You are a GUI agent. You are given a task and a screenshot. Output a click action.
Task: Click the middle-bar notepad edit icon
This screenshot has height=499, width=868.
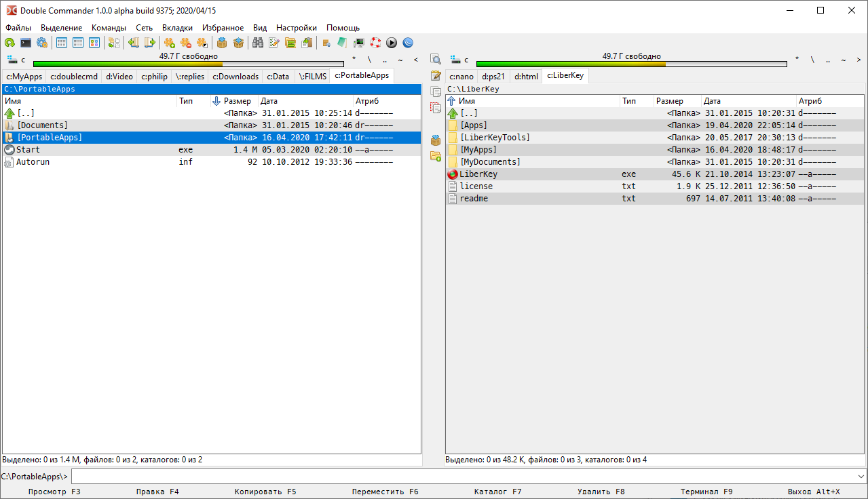point(436,75)
